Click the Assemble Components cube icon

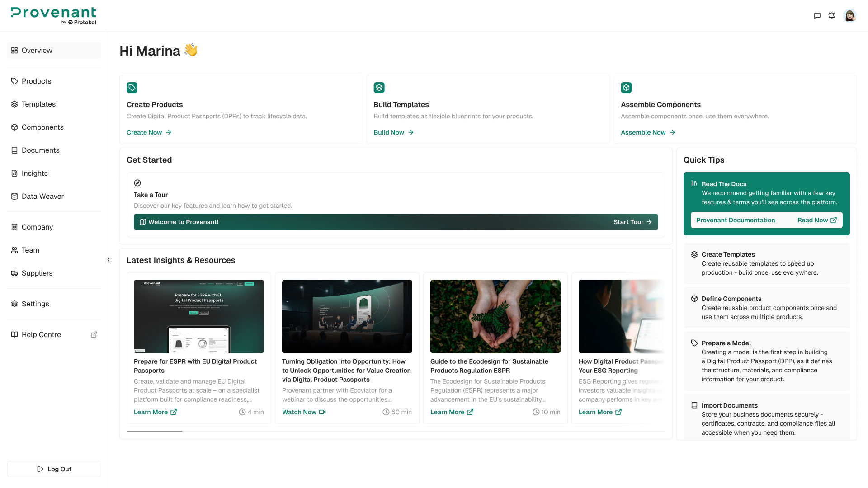tap(626, 88)
